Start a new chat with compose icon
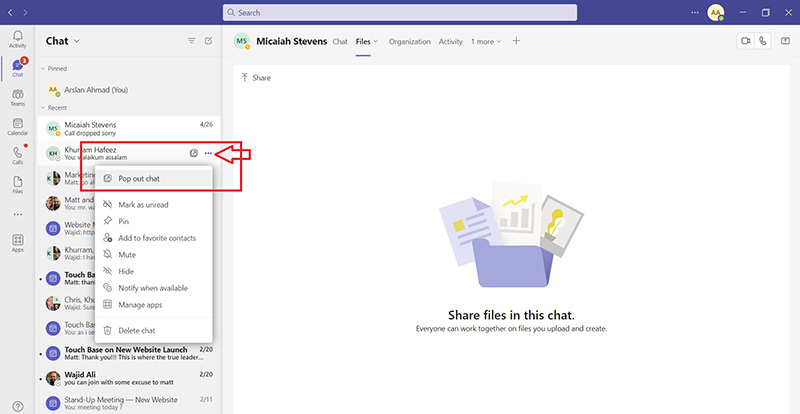Image resolution: width=800 pixels, height=414 pixels. (x=208, y=41)
